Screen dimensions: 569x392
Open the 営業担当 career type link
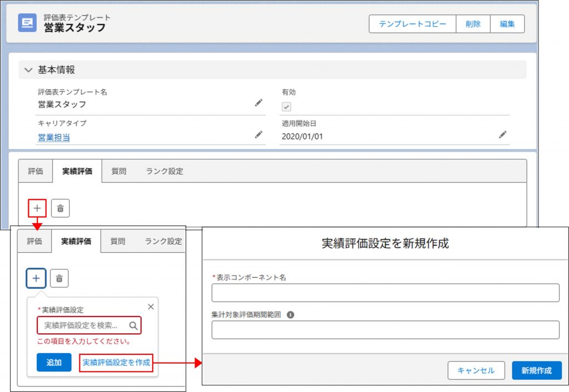54,137
